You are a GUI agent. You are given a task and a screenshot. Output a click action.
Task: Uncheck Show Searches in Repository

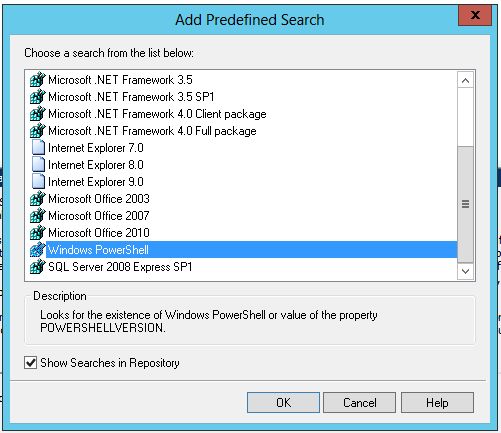(30, 363)
